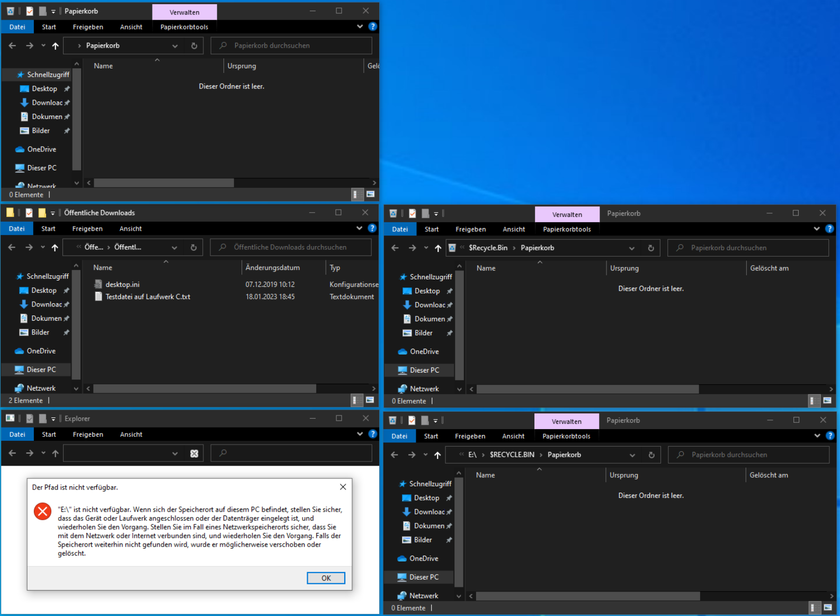The image size is (840, 616).
Task: Open help in the E:\ $RECYCLE.BIN window
Action: point(830,436)
